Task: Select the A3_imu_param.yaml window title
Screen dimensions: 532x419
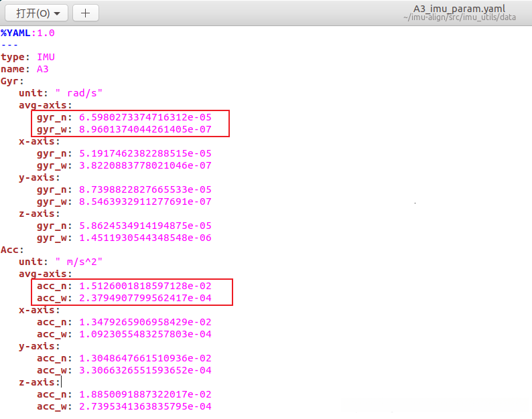Action: tap(459, 9)
